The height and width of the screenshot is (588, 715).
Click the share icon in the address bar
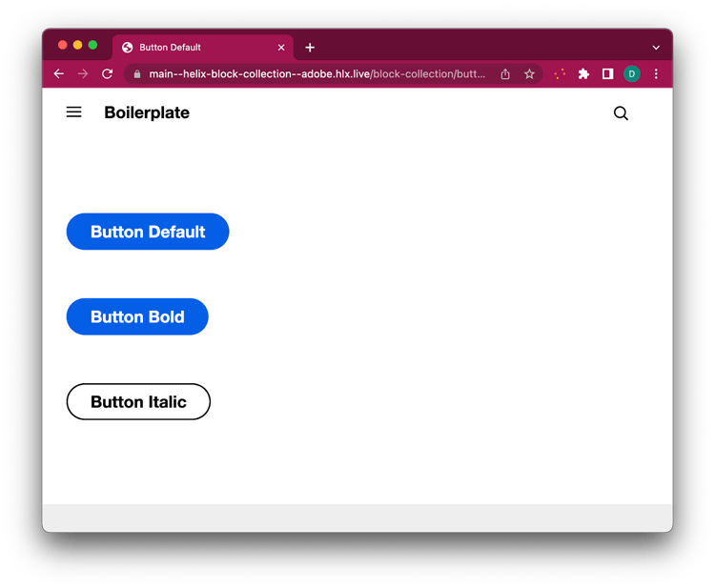coord(505,73)
